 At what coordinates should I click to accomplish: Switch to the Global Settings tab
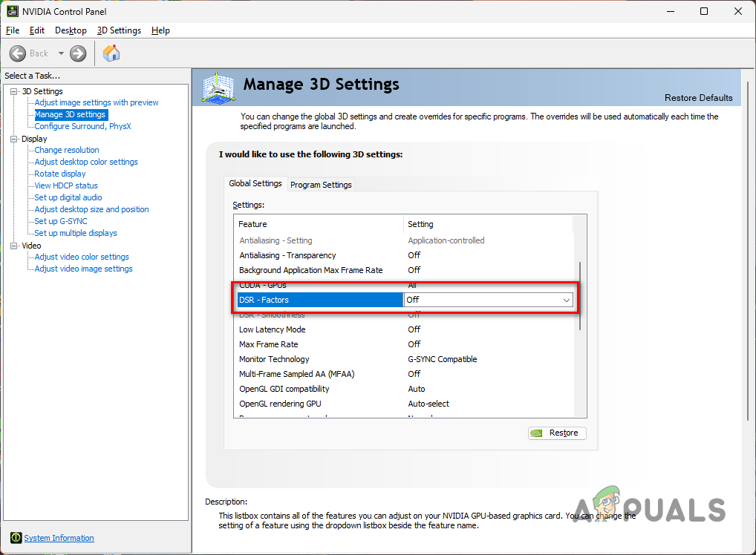tap(255, 183)
